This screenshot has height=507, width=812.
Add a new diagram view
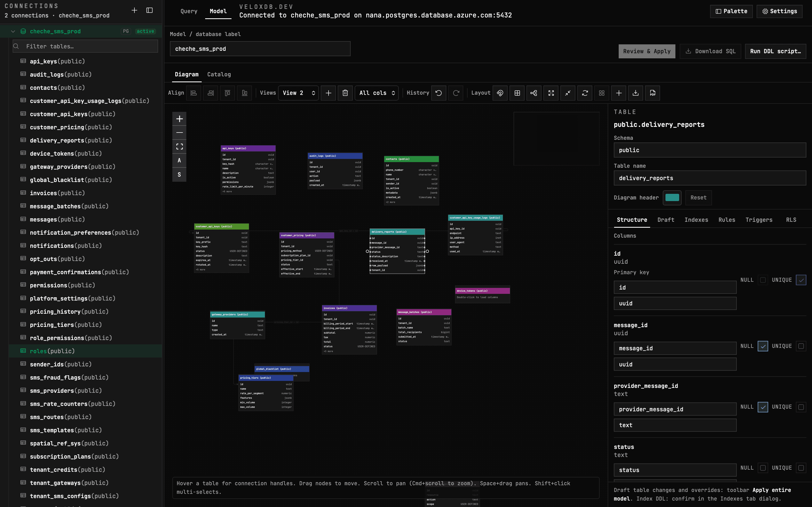(328, 93)
